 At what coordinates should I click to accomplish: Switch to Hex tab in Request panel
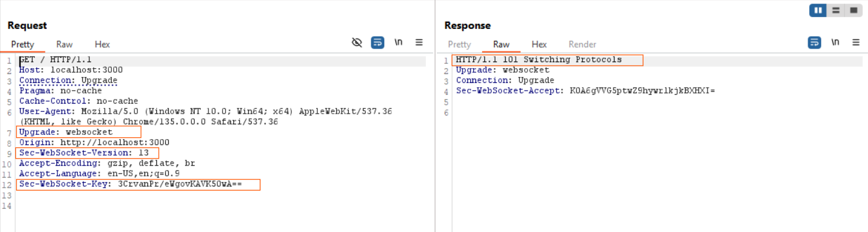102,44
